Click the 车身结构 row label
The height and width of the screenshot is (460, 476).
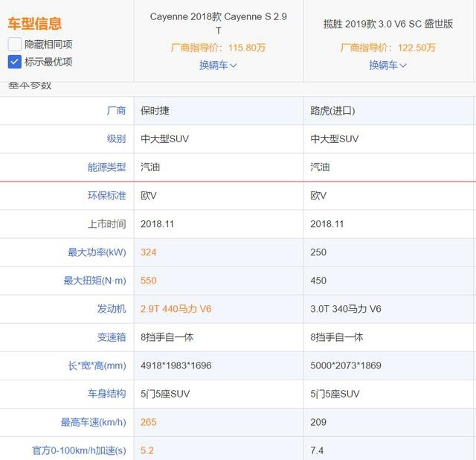coord(107,394)
